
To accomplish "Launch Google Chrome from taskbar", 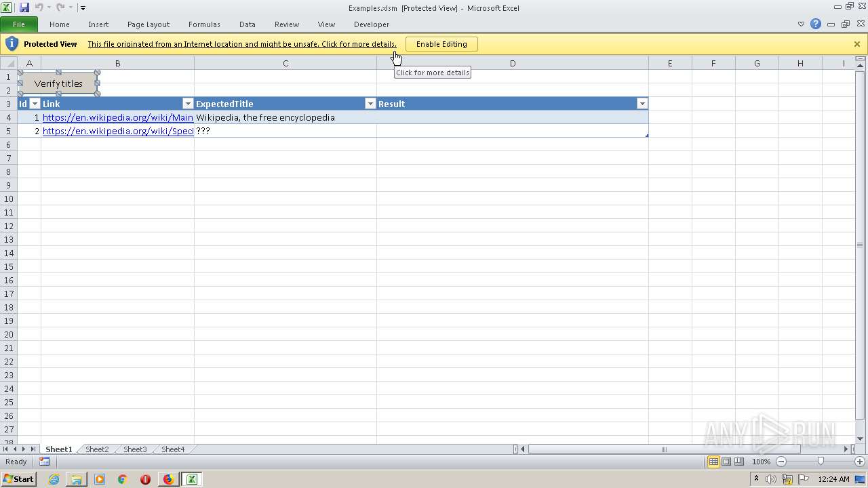I will point(123,479).
